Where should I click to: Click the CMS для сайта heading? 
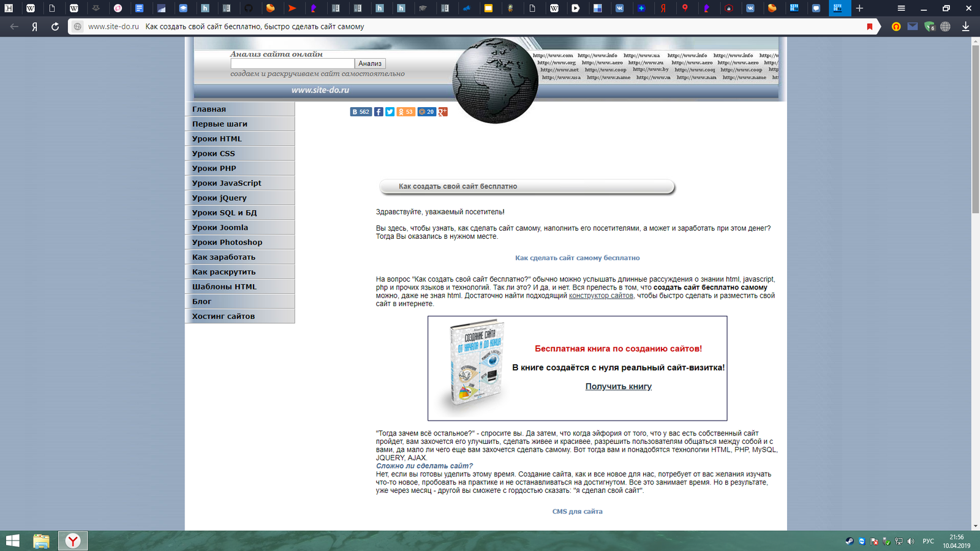(578, 511)
